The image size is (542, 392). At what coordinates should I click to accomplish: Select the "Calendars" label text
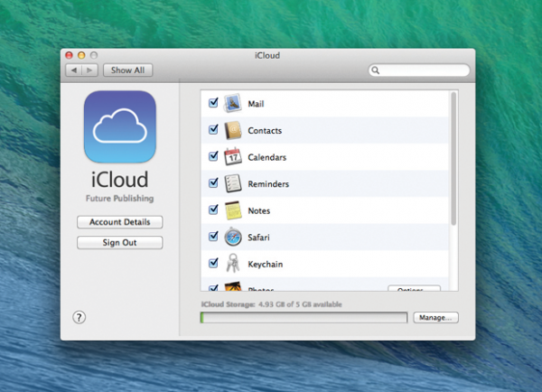pos(266,157)
